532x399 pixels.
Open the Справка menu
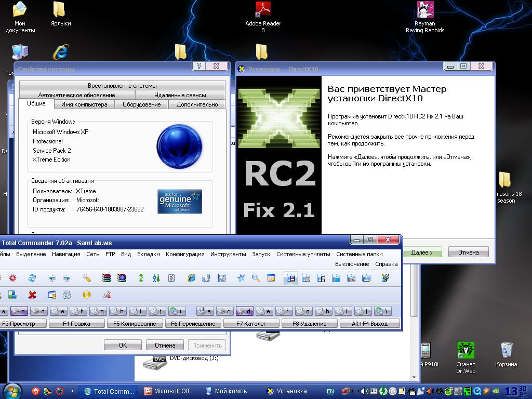tap(386, 264)
